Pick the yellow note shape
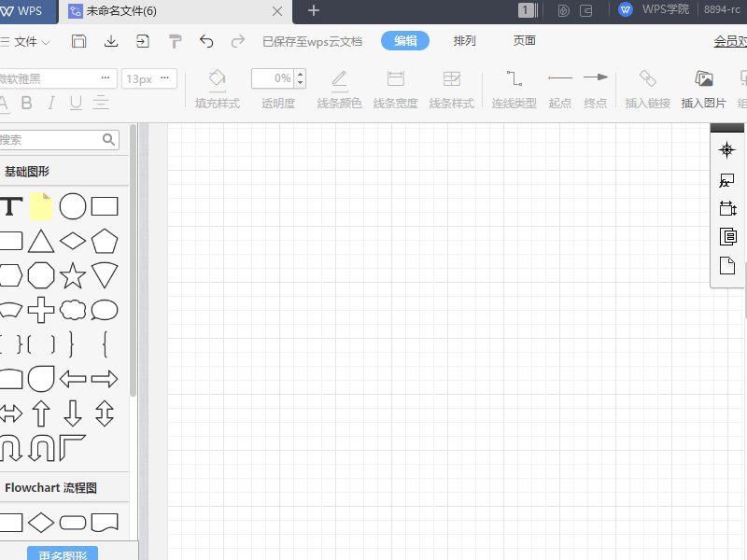 click(40, 206)
